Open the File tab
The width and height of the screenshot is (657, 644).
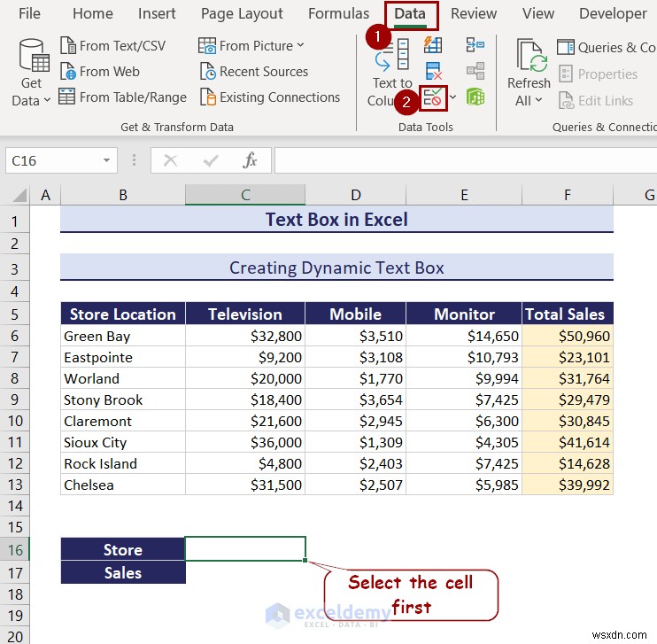tap(29, 13)
